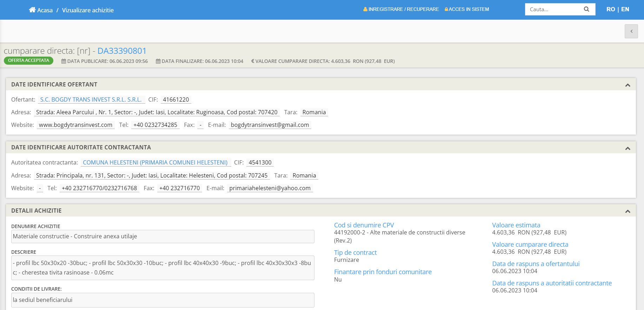This screenshot has height=310, width=644.
Task: Click website www.bogdytransinvest.com
Action: pyautogui.click(x=75, y=125)
